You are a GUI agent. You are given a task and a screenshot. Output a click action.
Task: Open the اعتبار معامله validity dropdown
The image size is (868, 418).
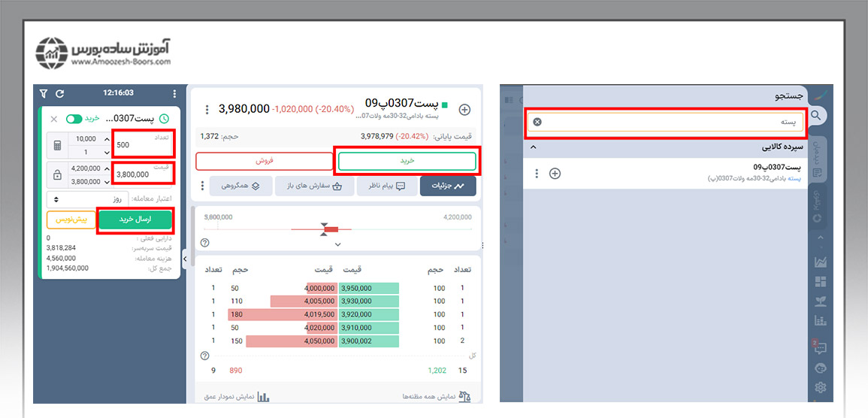(x=87, y=199)
